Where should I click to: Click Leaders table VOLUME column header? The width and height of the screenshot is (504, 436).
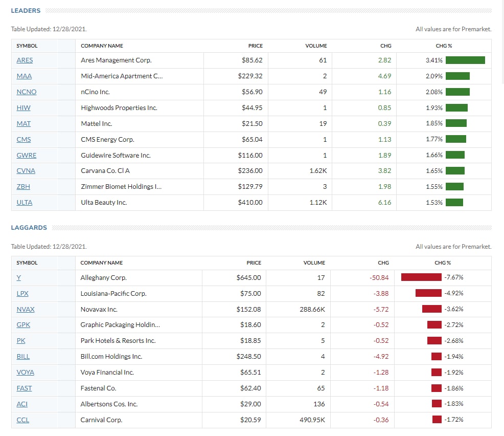(x=316, y=46)
